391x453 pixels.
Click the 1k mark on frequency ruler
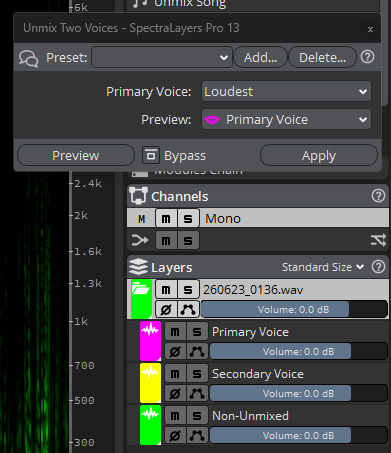point(81,322)
